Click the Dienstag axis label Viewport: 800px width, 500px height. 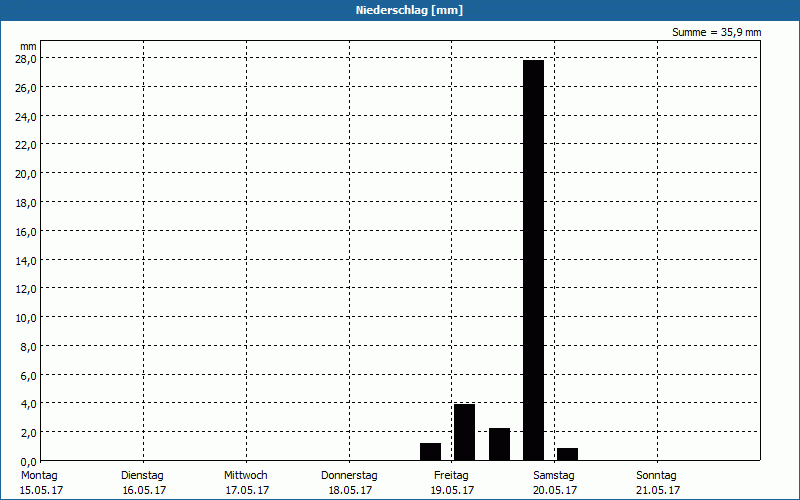point(142,476)
